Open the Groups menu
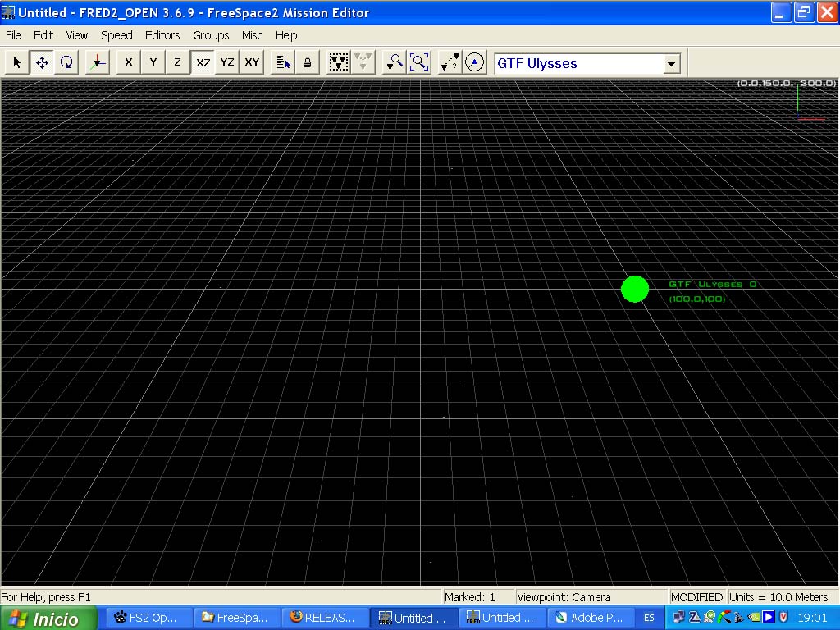840x630 pixels. point(211,35)
